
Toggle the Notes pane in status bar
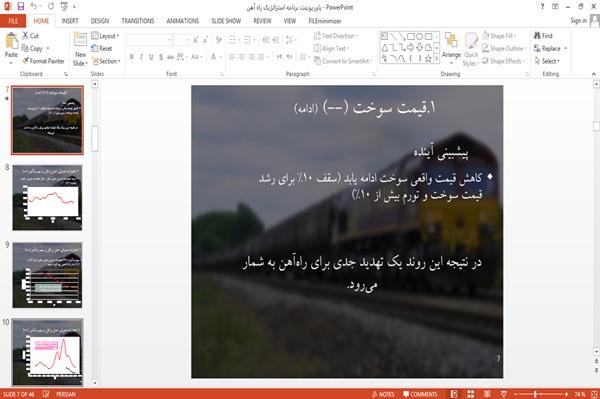(383, 394)
